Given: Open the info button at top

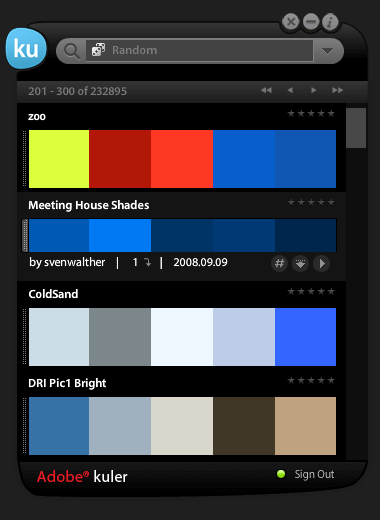Looking at the screenshot, I should pyautogui.click(x=330, y=22).
